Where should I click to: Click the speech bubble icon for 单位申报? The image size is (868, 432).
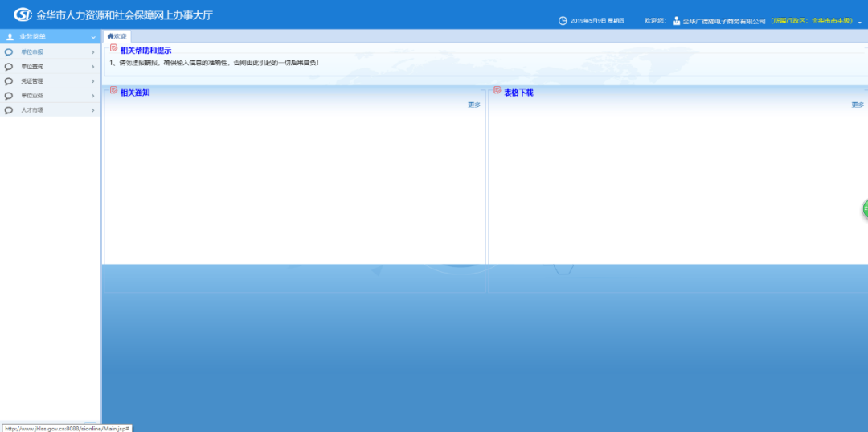coord(8,52)
